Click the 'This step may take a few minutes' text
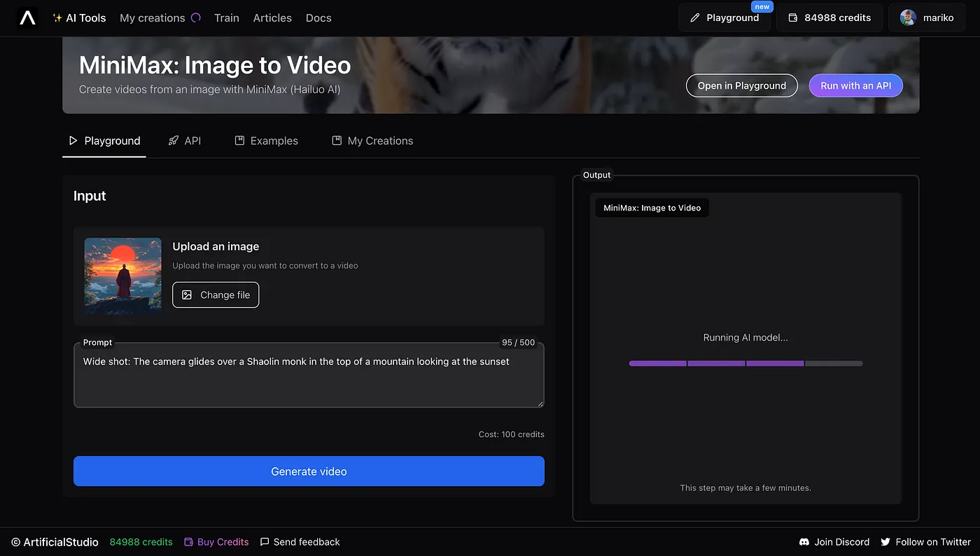Viewport: 980px width, 556px height. pos(745,488)
